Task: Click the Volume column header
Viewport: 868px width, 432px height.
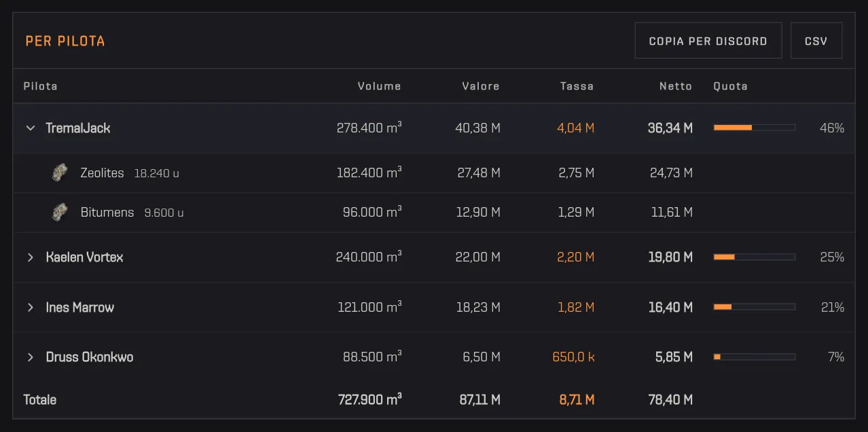Action: (380, 86)
